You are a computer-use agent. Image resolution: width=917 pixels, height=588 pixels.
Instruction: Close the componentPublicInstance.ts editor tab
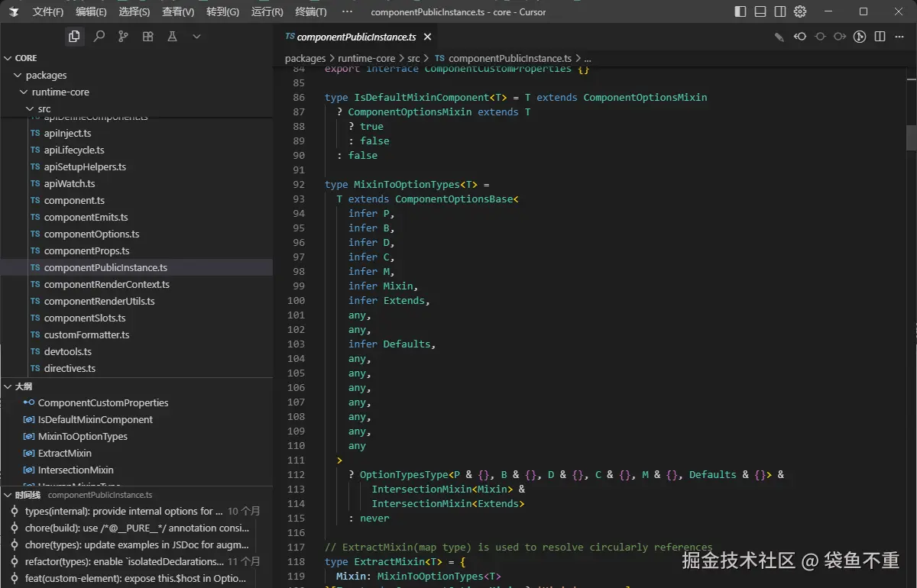pyautogui.click(x=427, y=37)
